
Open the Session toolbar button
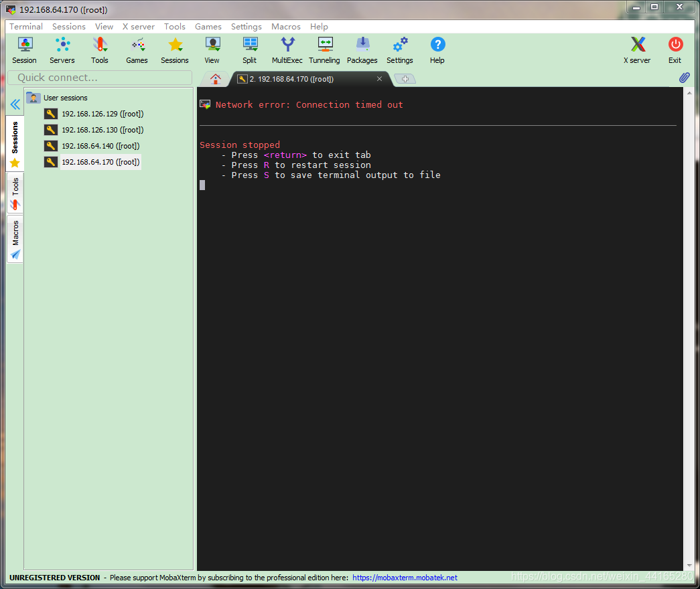click(x=25, y=50)
